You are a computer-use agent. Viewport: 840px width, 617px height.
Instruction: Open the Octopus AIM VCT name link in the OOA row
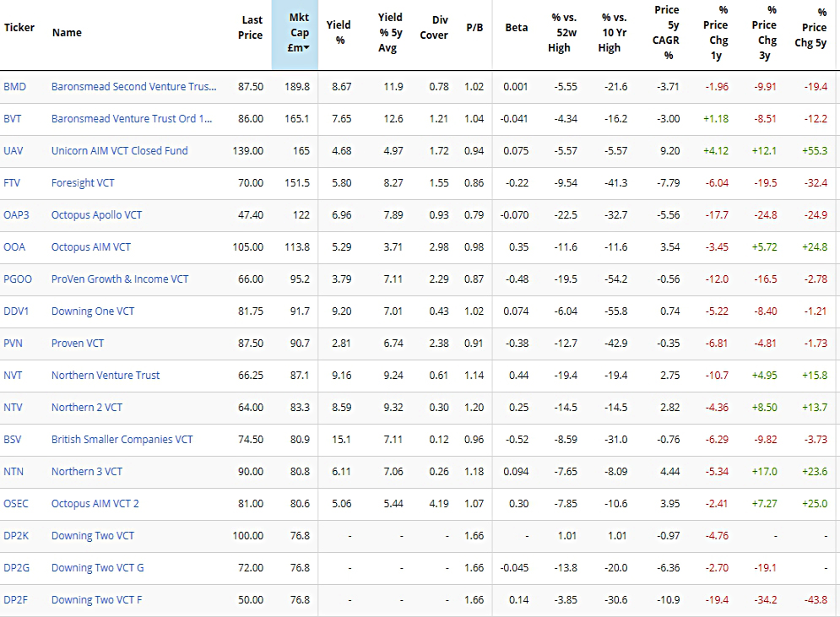tap(91, 247)
